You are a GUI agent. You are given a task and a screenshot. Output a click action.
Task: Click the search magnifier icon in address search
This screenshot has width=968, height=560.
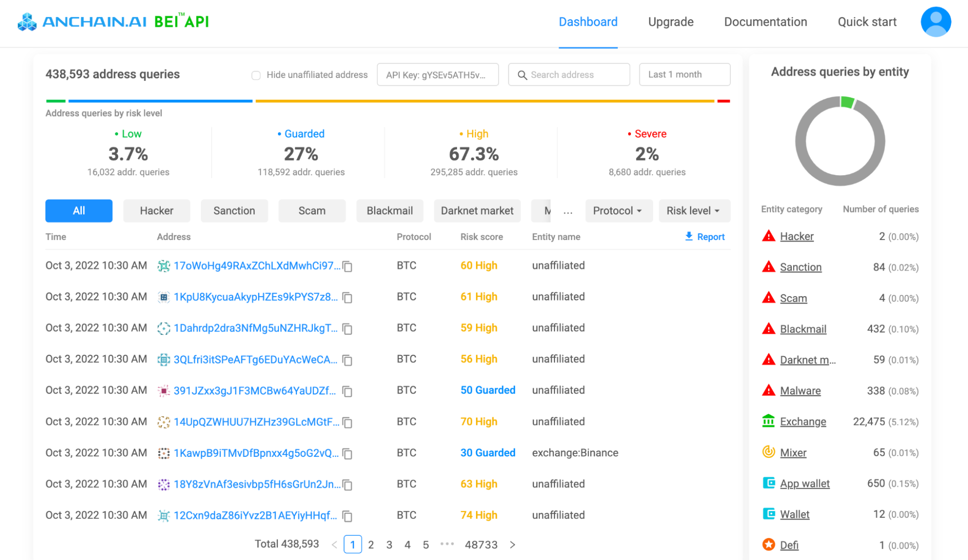522,75
